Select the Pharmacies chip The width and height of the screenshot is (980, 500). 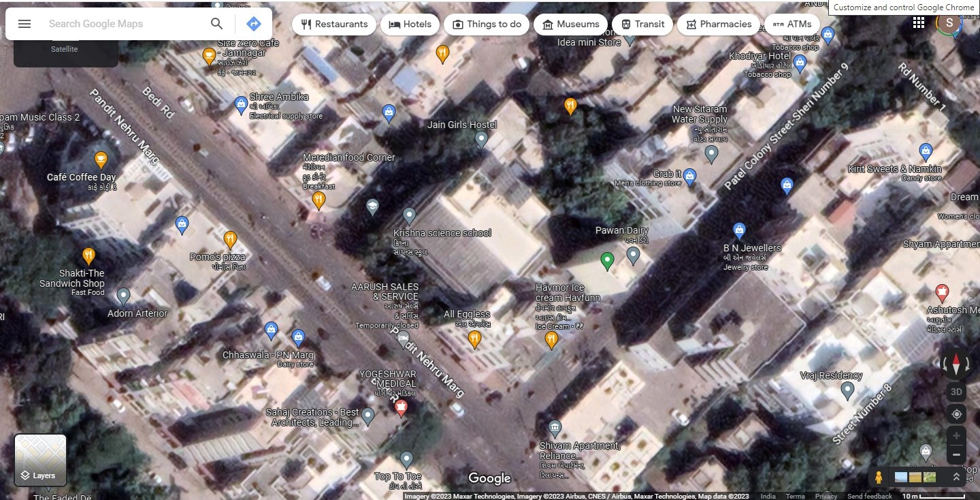point(718,24)
